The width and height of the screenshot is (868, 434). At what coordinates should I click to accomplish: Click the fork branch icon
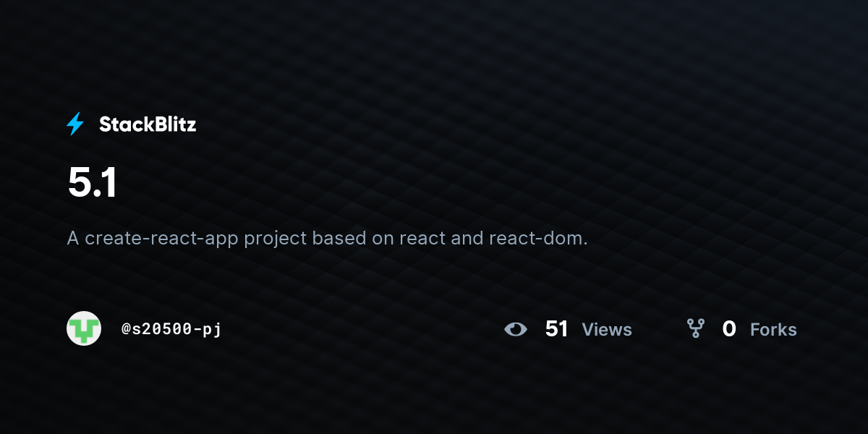pyautogui.click(x=696, y=329)
